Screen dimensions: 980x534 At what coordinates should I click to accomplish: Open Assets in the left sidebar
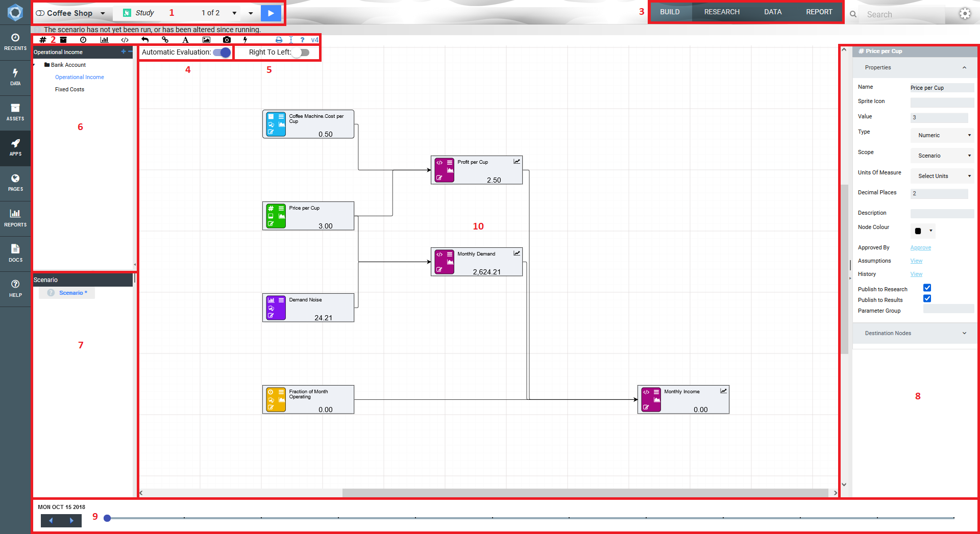[x=15, y=113]
